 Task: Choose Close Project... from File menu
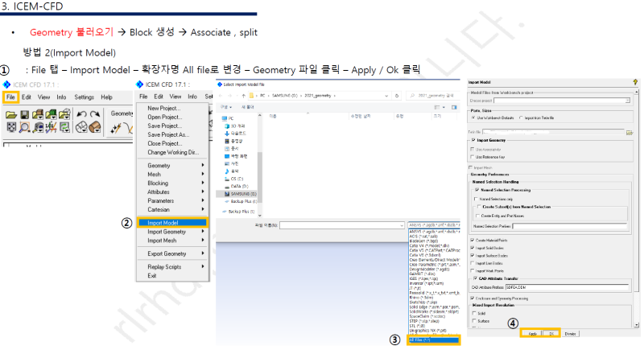tap(165, 143)
